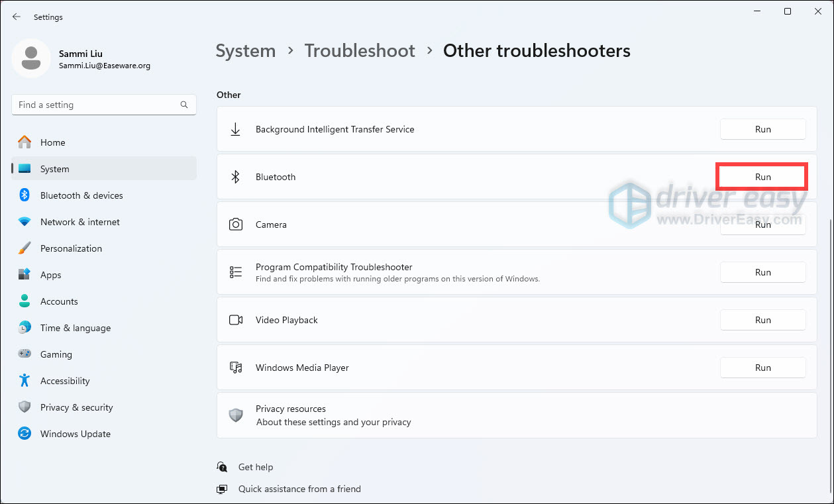Click search magnifier in Find a setting
The image size is (834, 504).
(x=184, y=105)
